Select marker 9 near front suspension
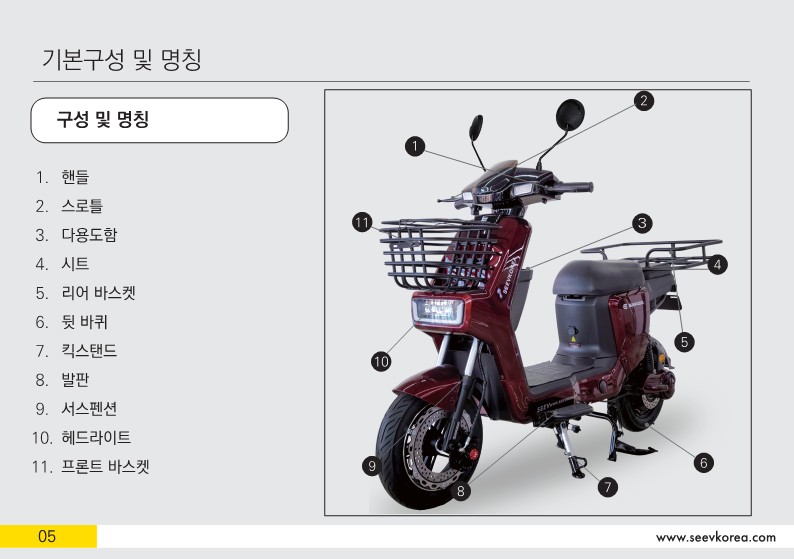794x559 pixels. tap(372, 465)
